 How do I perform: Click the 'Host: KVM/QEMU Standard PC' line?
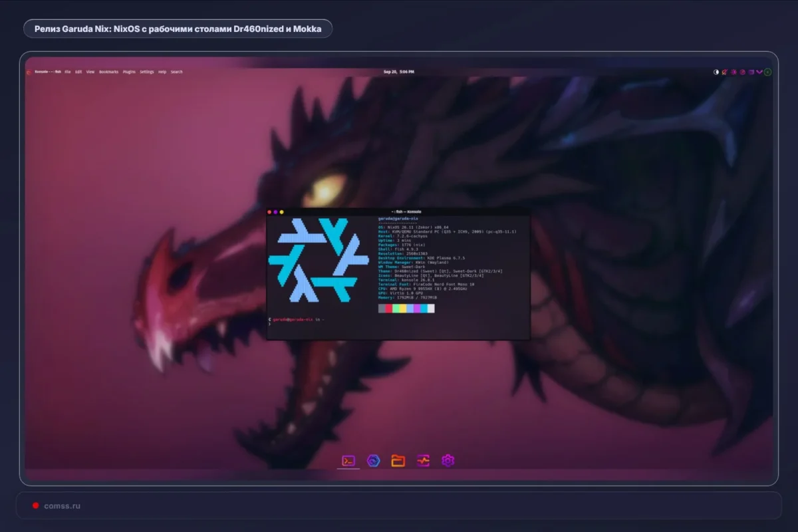[x=448, y=231]
